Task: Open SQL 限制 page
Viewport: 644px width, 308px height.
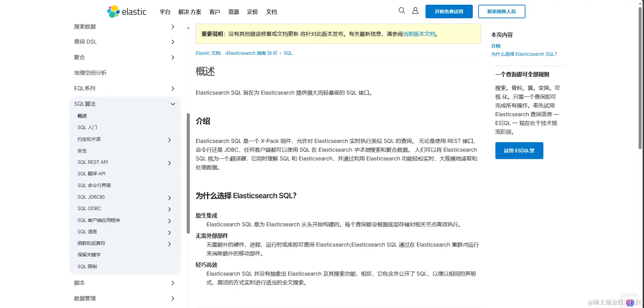Action: pos(87,266)
